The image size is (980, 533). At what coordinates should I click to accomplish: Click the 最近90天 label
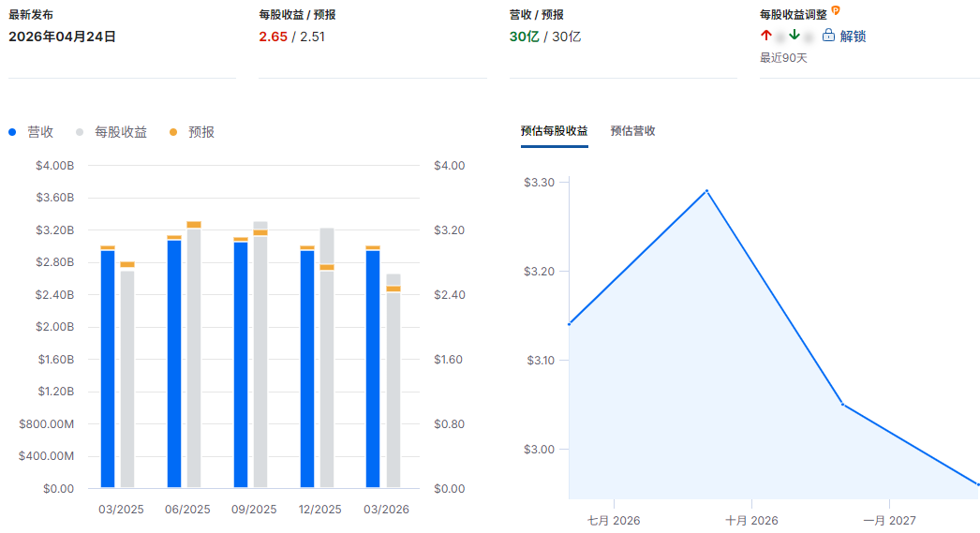click(783, 57)
